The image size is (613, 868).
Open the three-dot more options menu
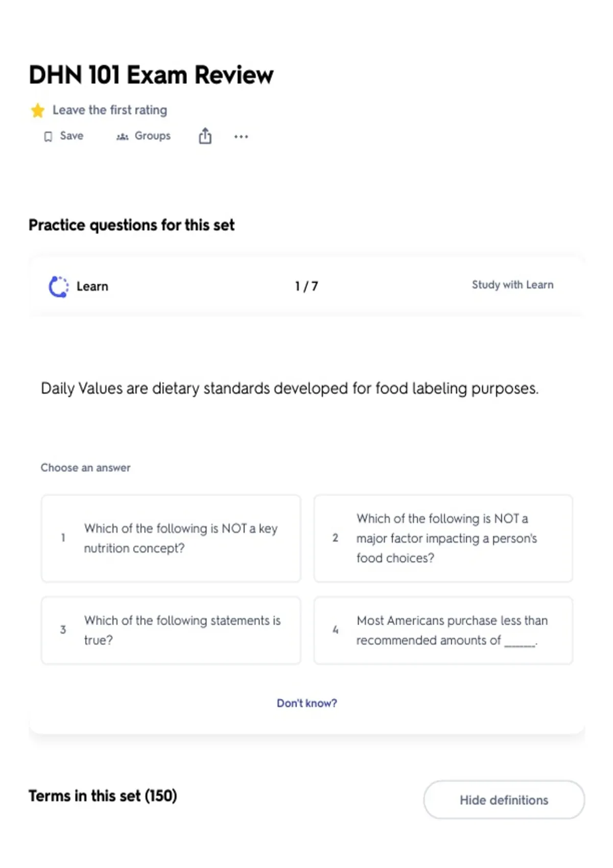pos(241,136)
